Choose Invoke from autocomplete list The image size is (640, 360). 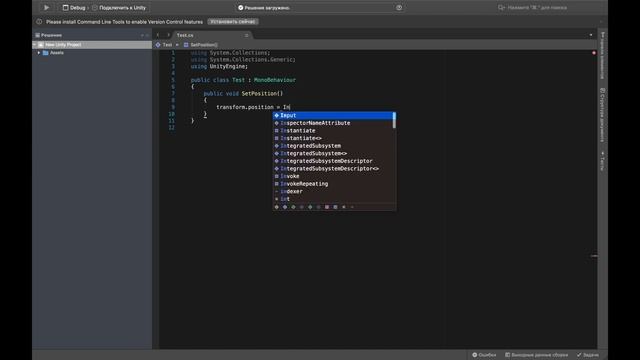click(333, 176)
